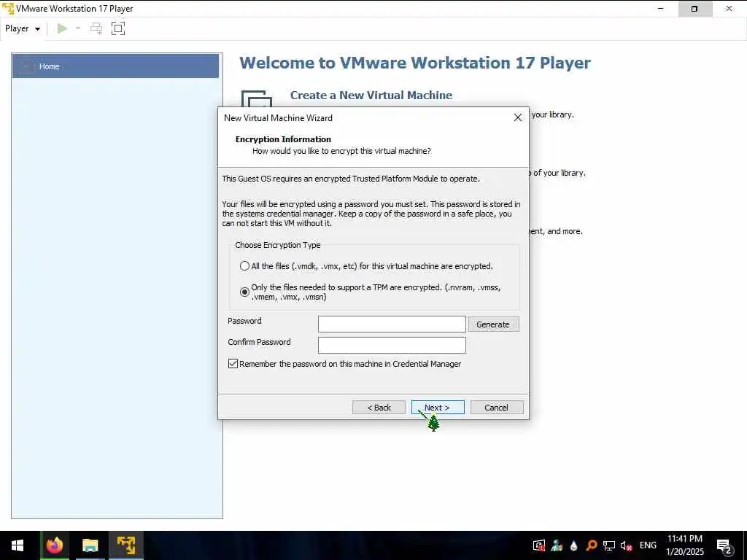This screenshot has height=560, width=747.
Task: Open the Player dropdown menu
Action: point(23,28)
